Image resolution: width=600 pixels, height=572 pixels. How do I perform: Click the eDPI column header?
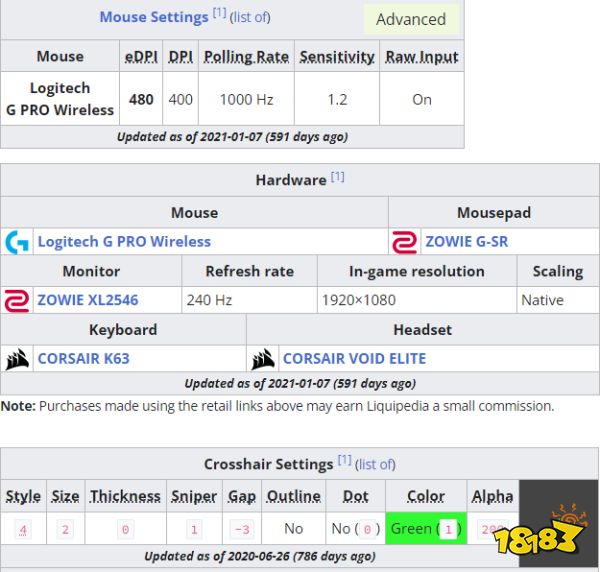[141, 57]
